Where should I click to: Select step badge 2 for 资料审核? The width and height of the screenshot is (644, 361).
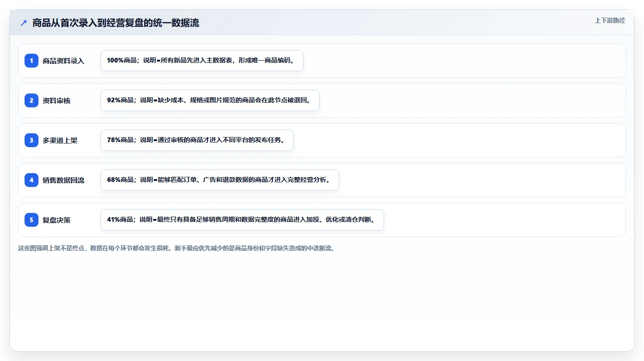click(32, 100)
